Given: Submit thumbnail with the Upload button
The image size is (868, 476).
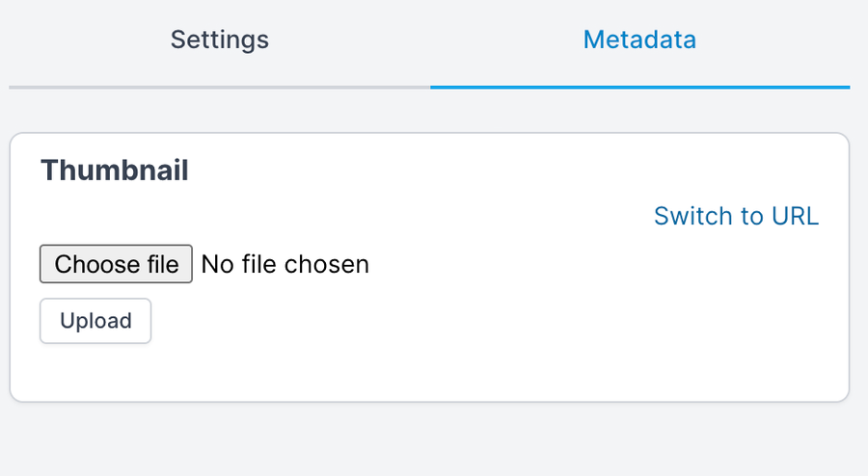Looking at the screenshot, I should (95, 321).
